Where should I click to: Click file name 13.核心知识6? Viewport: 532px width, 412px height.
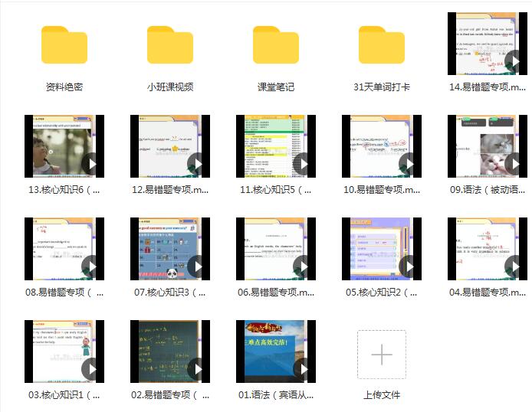(64, 190)
